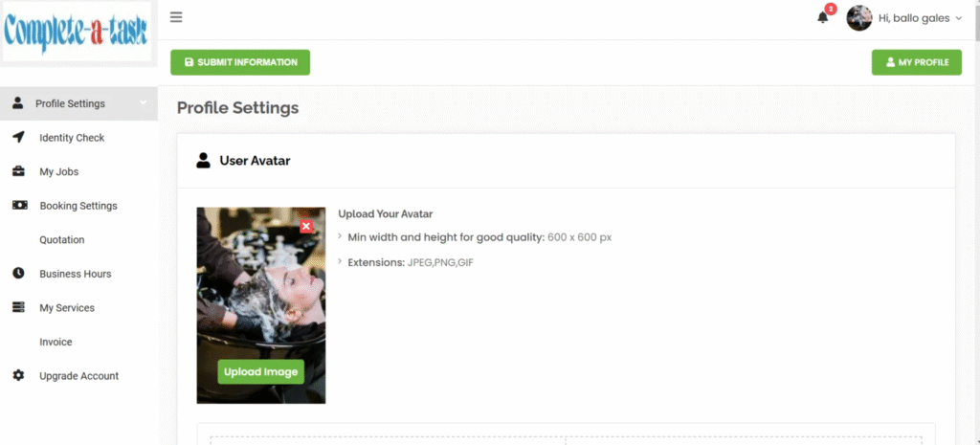Image resolution: width=980 pixels, height=445 pixels.
Task: Expand the Profile Settings sidebar chevron
Action: tap(144, 103)
